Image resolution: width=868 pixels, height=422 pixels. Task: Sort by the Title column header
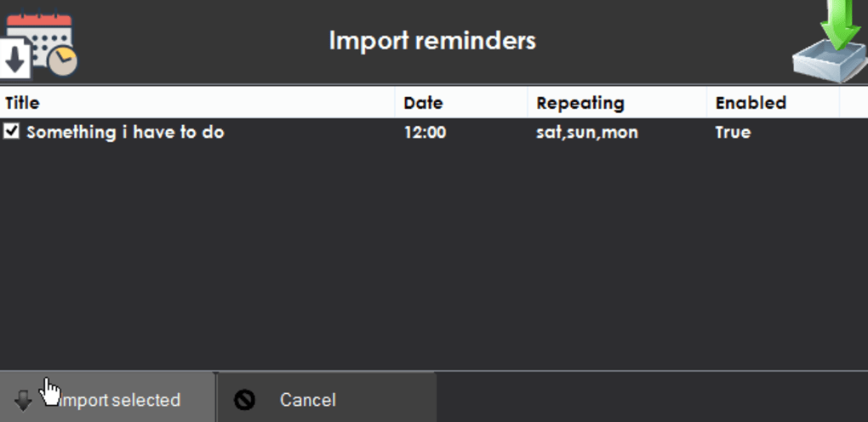(197, 103)
